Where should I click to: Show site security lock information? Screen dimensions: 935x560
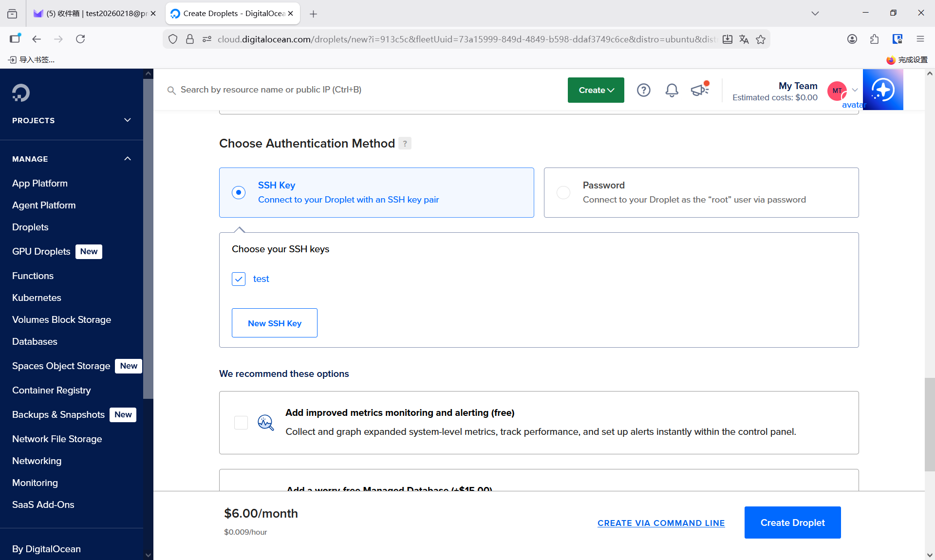point(190,39)
